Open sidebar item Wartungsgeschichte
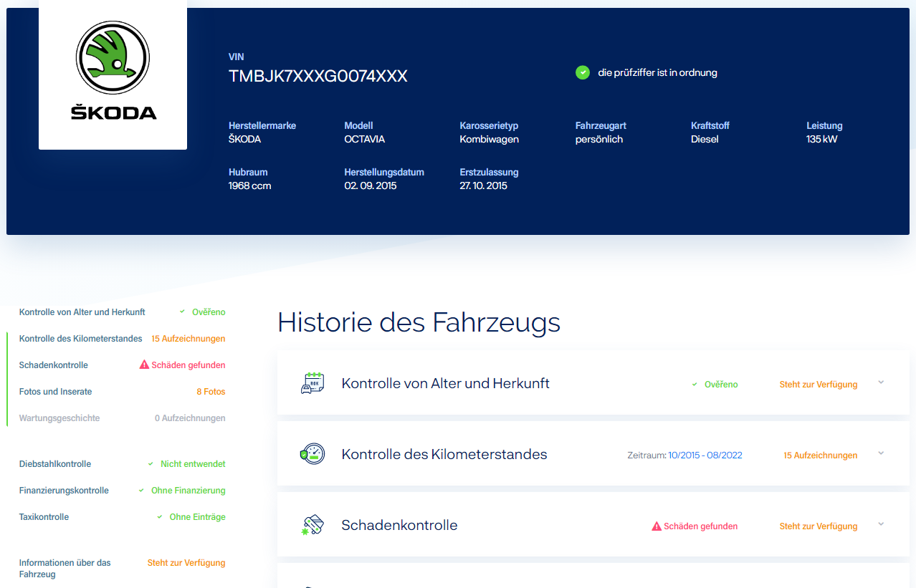This screenshot has height=588, width=916. click(x=59, y=418)
